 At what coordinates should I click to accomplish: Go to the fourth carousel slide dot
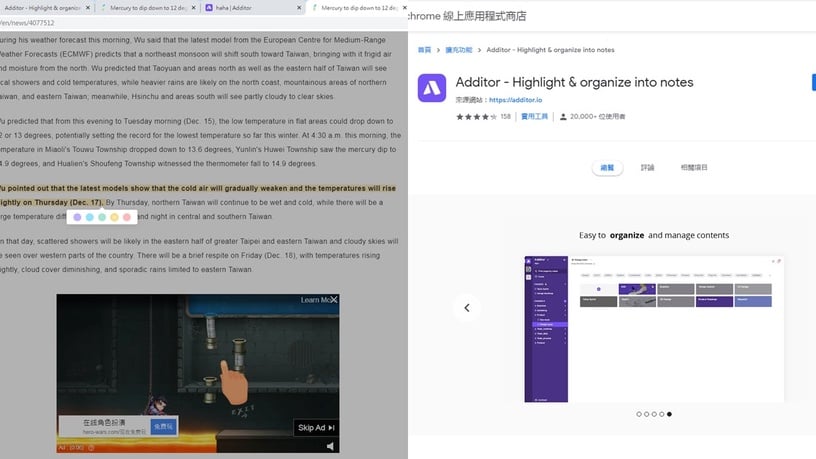click(661, 414)
